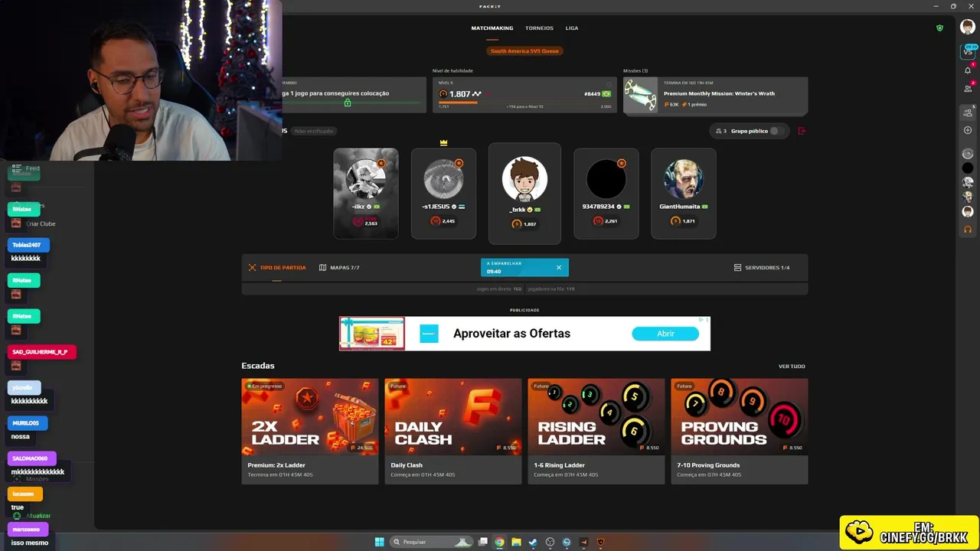The height and width of the screenshot is (551, 980).
Task: Click the Não verificado badge
Action: (x=314, y=131)
